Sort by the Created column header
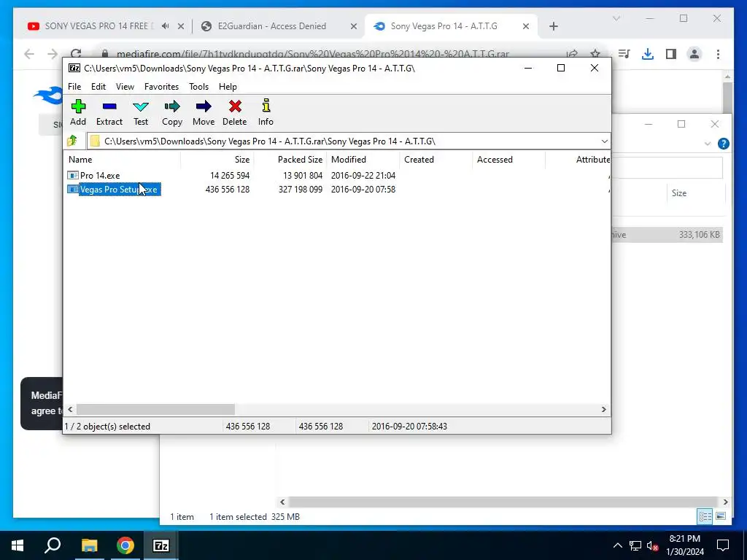The height and width of the screenshot is (560, 747). click(x=436, y=160)
